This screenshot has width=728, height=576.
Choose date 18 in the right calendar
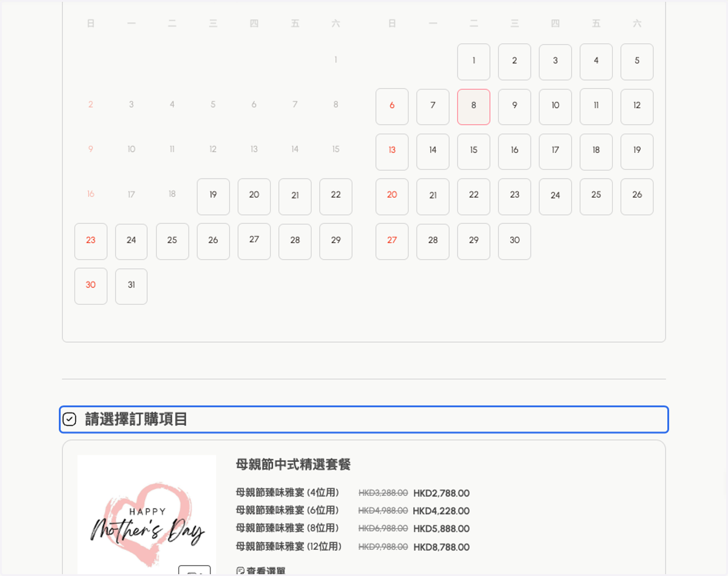pyautogui.click(x=596, y=152)
